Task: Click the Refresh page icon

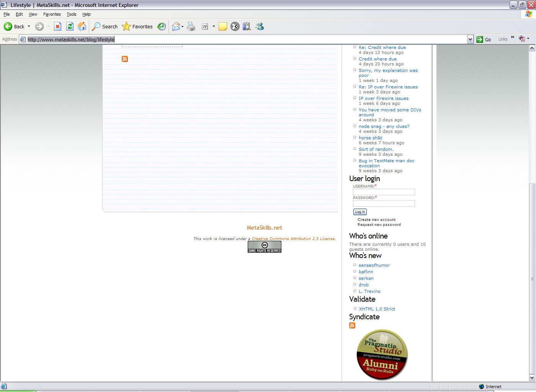Action: [70, 26]
